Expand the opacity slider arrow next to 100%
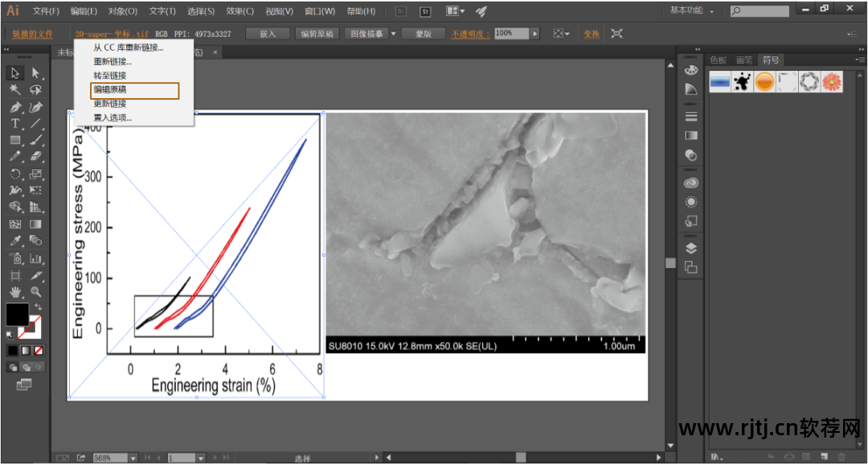This screenshot has width=868, height=465. [534, 34]
